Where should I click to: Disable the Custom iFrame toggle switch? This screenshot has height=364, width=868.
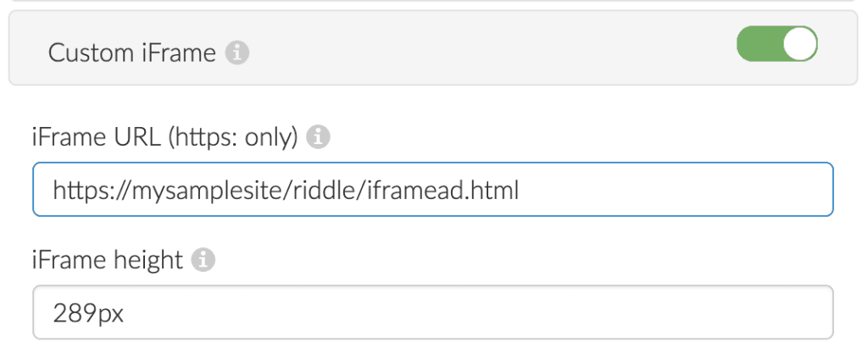[776, 44]
